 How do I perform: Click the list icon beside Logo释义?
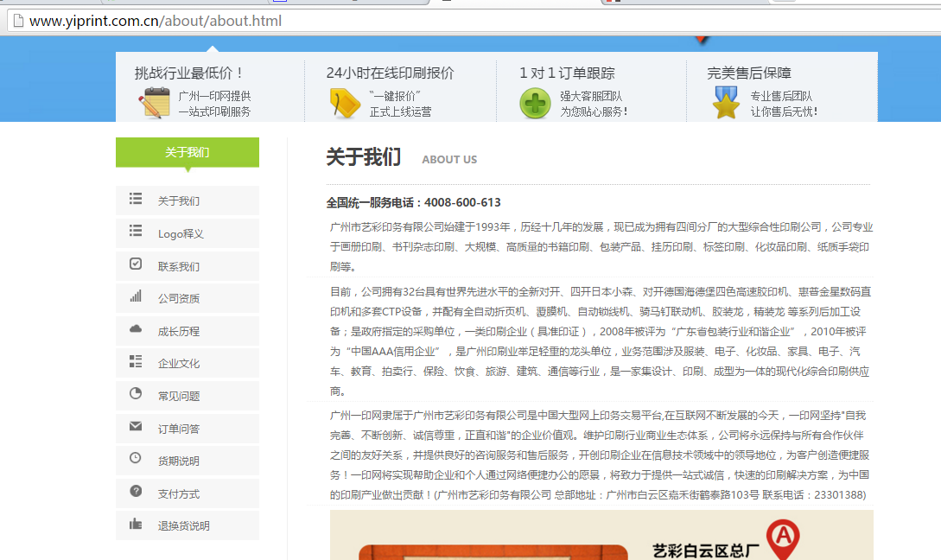pos(136,231)
